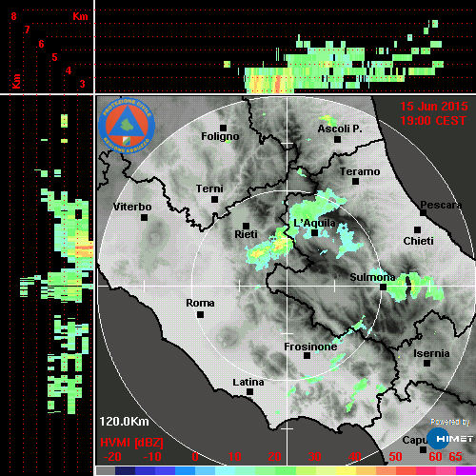Select the Frosinone map label
Viewport: 476px width, 476px height.
point(310,347)
